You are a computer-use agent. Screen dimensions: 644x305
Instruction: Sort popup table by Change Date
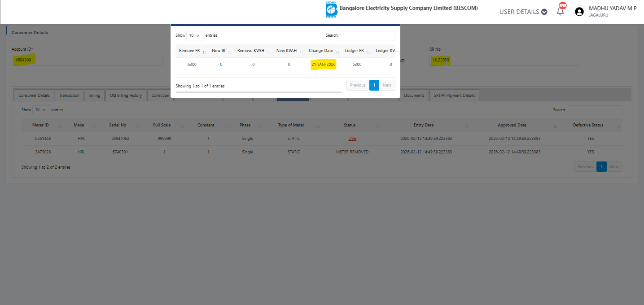(x=321, y=51)
